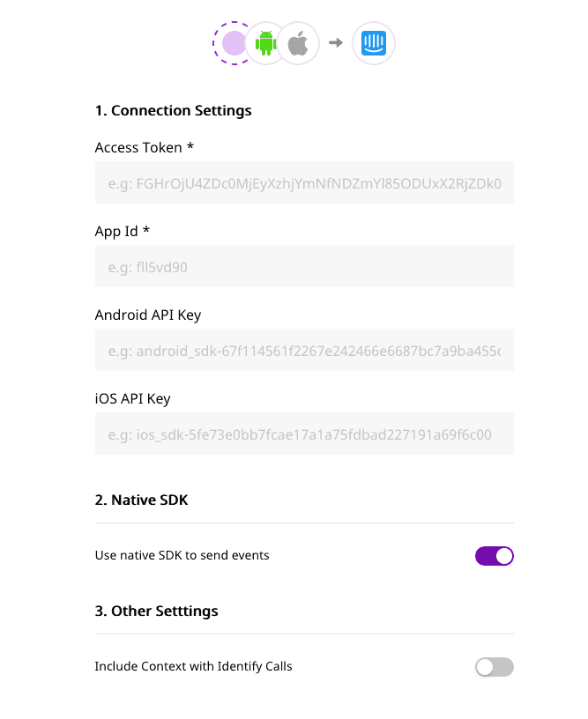Click into the App Id field

pyautogui.click(x=304, y=267)
